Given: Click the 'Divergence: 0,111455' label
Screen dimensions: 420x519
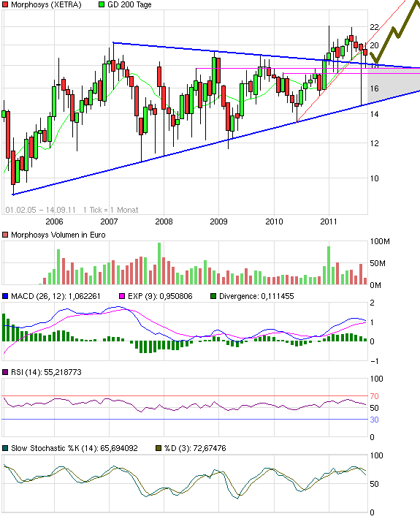Looking at the screenshot, I should [x=256, y=296].
